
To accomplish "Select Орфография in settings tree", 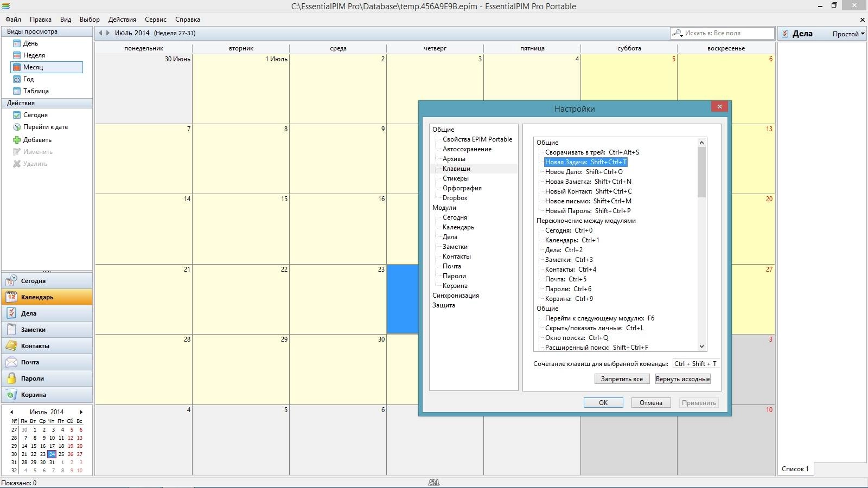I will 462,188.
